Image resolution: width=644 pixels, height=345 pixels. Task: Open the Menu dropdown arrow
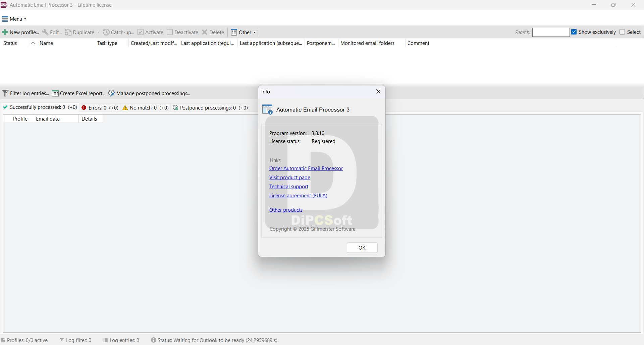[25, 19]
